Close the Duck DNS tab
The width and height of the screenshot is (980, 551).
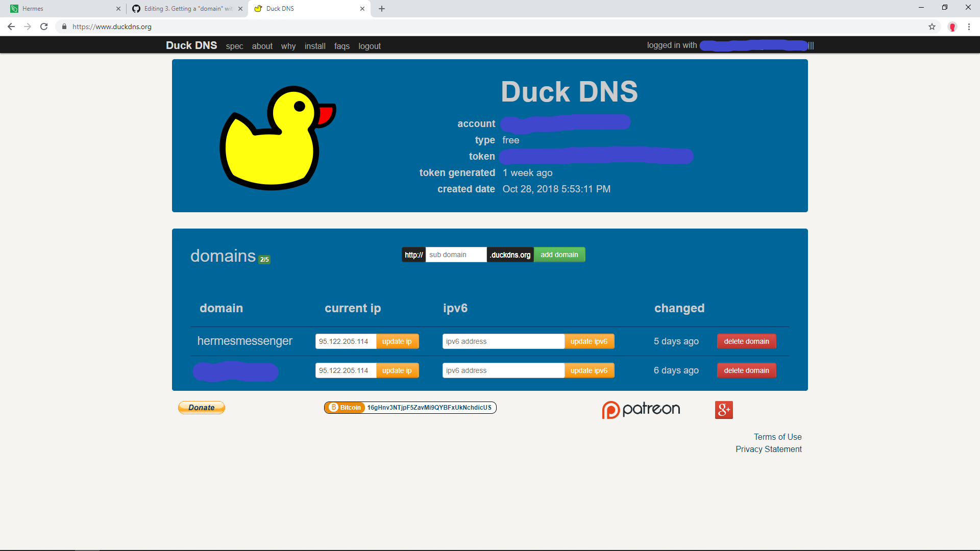[x=362, y=9]
